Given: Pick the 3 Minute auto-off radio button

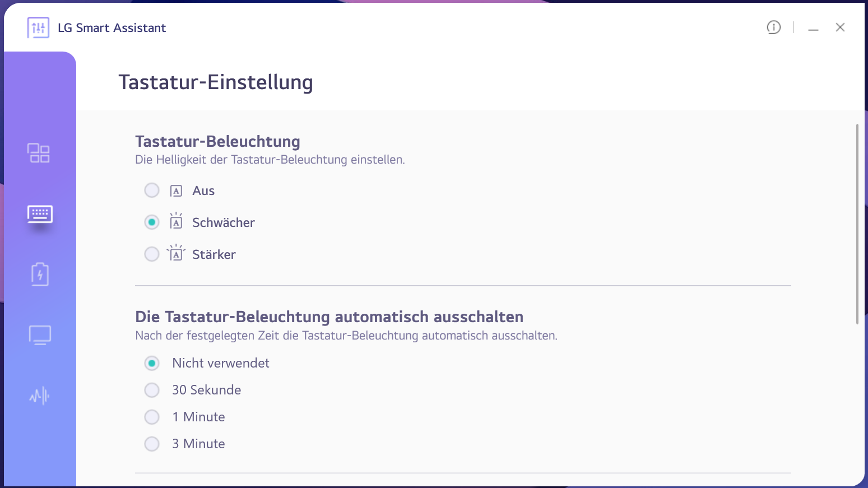Looking at the screenshot, I should click(x=152, y=444).
